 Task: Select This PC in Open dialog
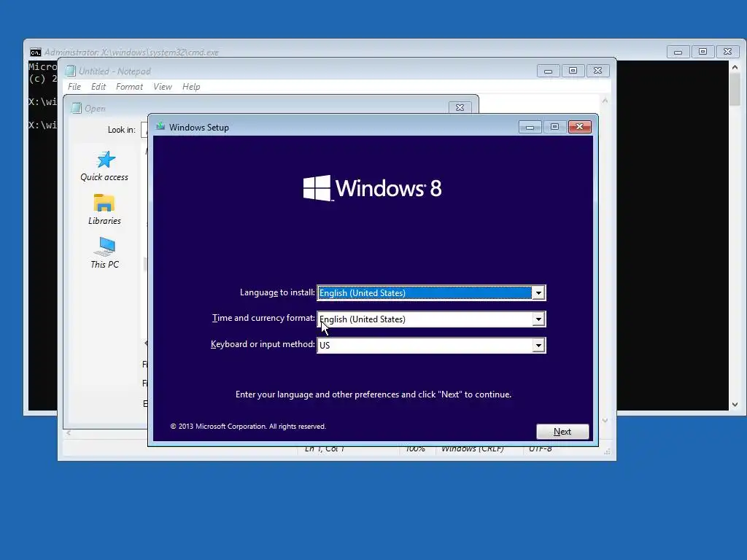pos(104,253)
